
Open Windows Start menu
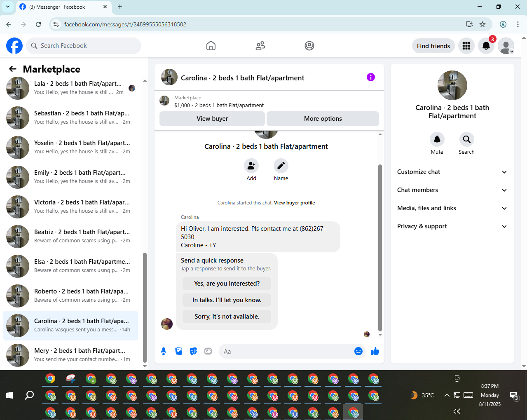tap(9, 395)
